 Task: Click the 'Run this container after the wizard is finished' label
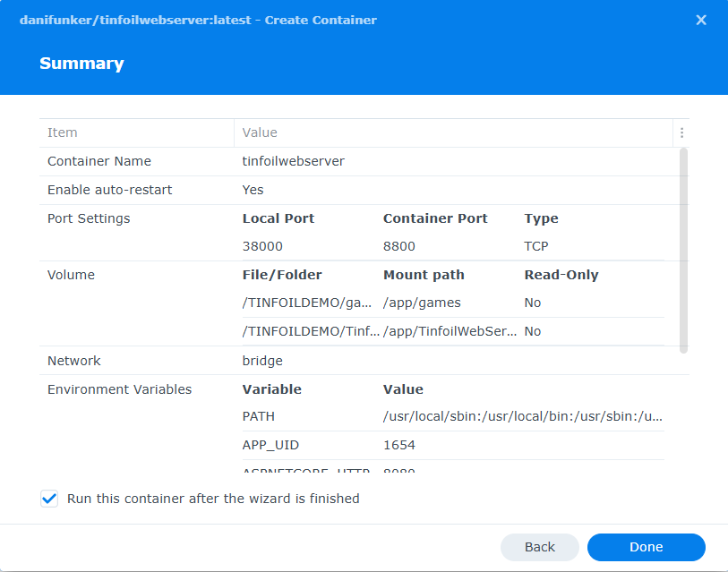pyautogui.click(x=213, y=499)
